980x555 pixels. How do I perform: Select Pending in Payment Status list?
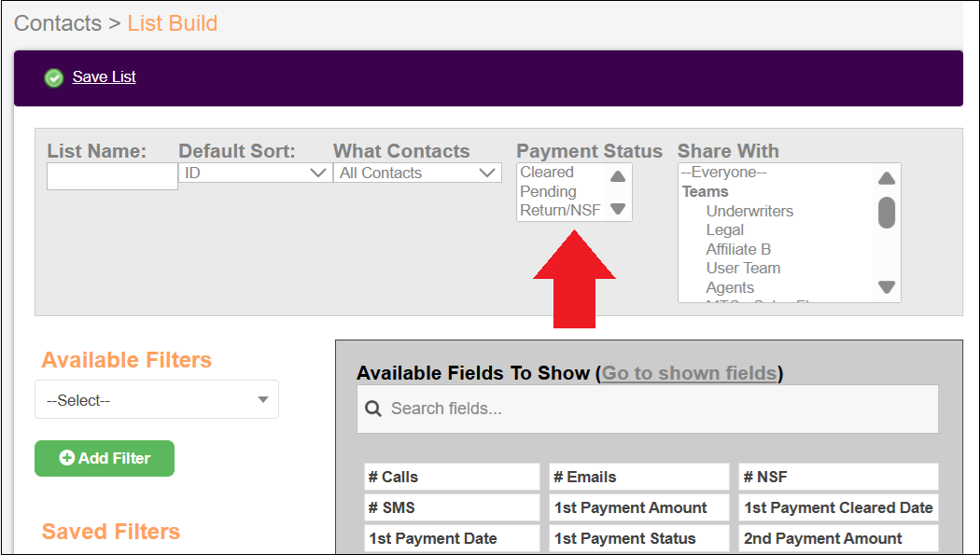(548, 191)
